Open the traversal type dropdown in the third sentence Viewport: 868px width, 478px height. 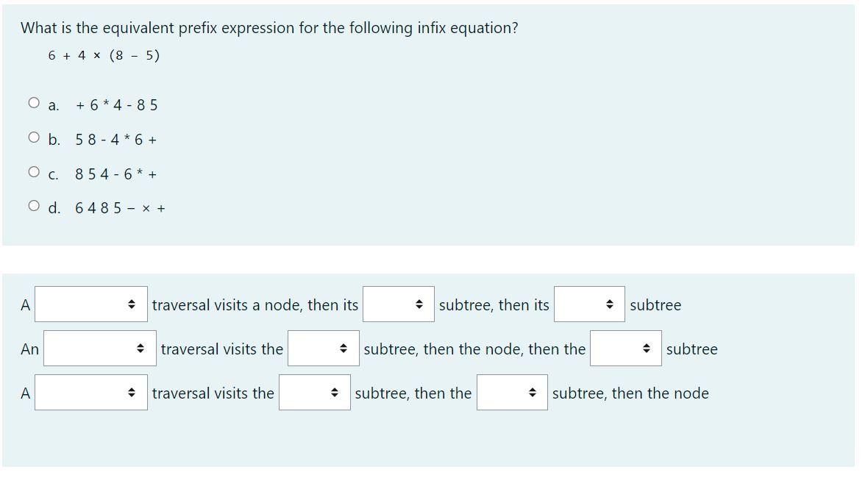click(x=90, y=392)
